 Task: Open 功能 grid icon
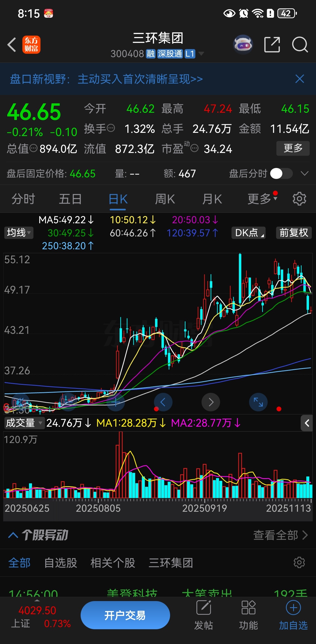coord(248,616)
